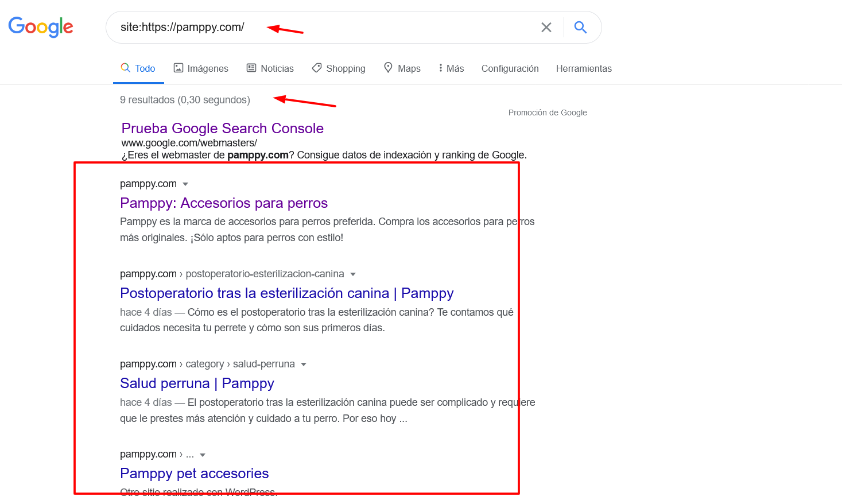Expand dropdown arrow next to salud-perruna breadcrumb
This screenshot has height=504, width=842.
pos(304,365)
